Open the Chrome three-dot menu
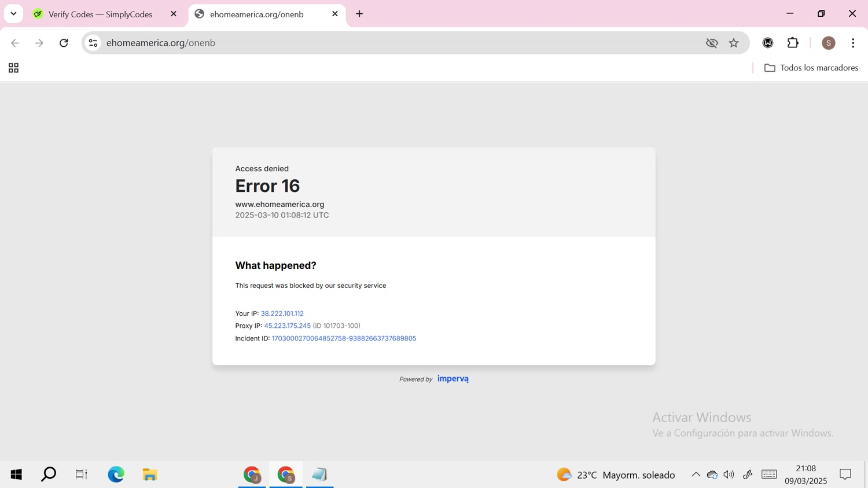Screen dimensions: 868x488 [853, 43]
